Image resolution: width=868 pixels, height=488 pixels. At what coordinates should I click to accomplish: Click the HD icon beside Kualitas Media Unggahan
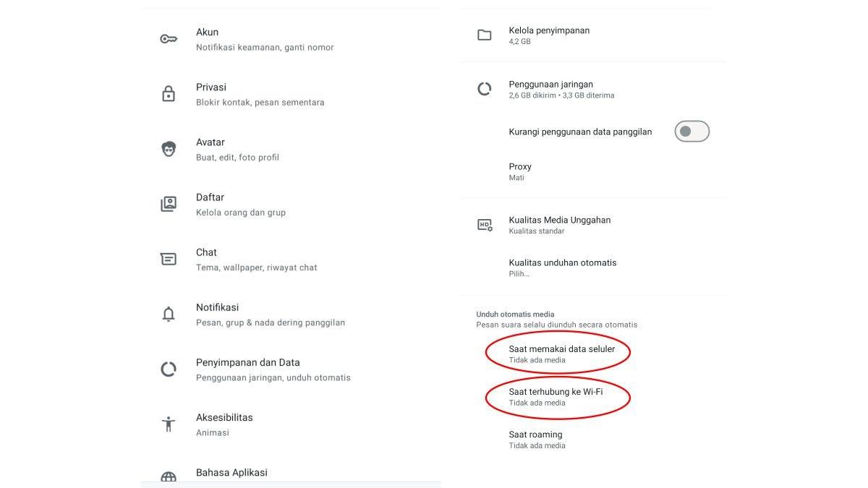[485, 225]
